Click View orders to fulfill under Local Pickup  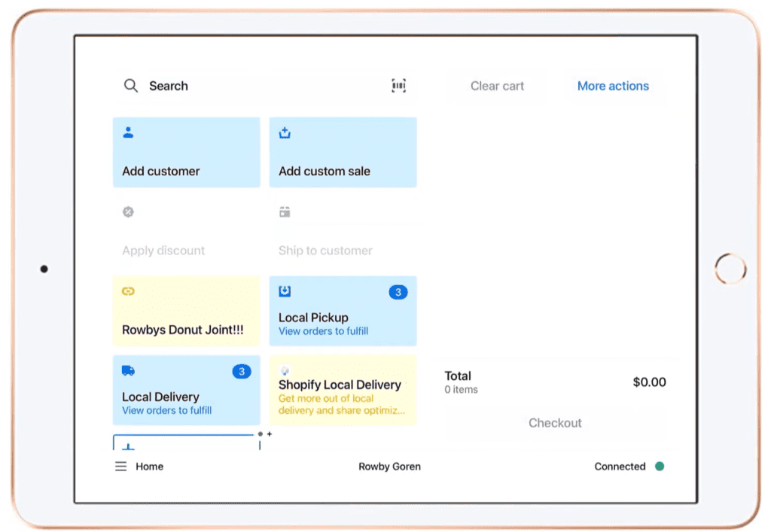[x=323, y=331]
